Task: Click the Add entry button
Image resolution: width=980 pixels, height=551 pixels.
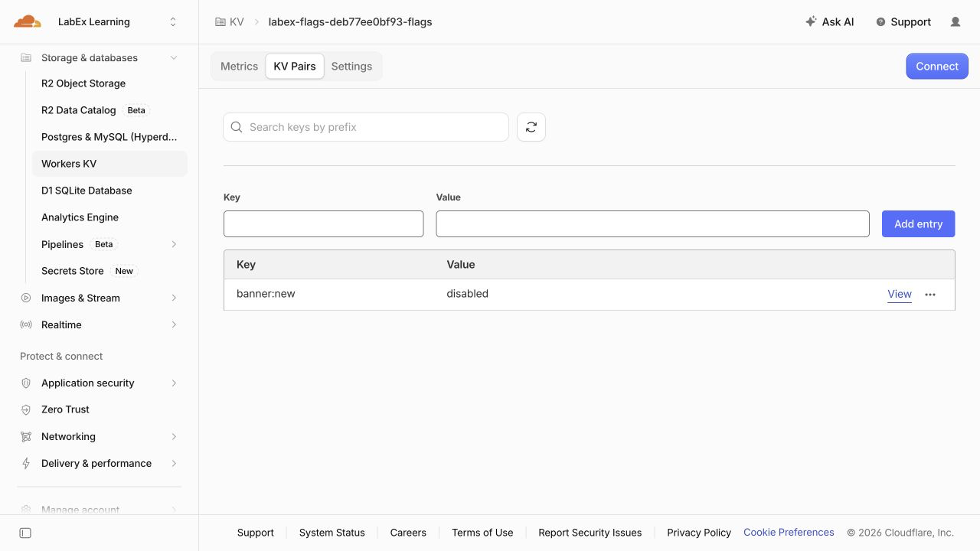Action: coord(918,223)
